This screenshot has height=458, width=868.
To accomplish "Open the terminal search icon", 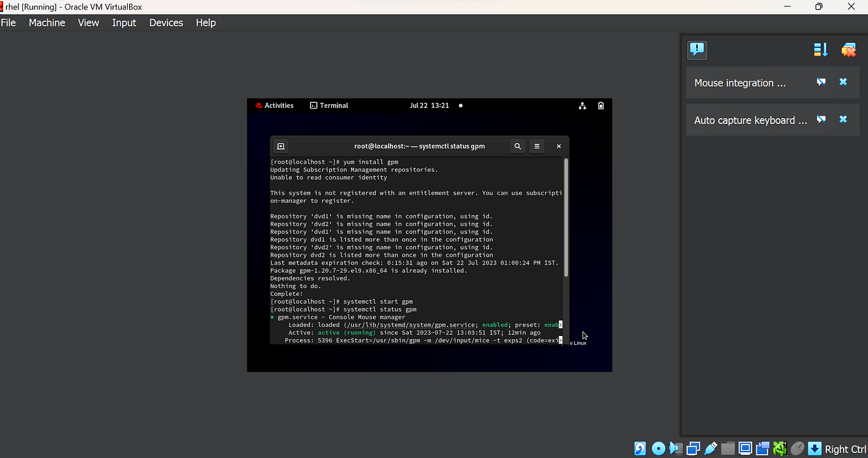I will [x=518, y=146].
